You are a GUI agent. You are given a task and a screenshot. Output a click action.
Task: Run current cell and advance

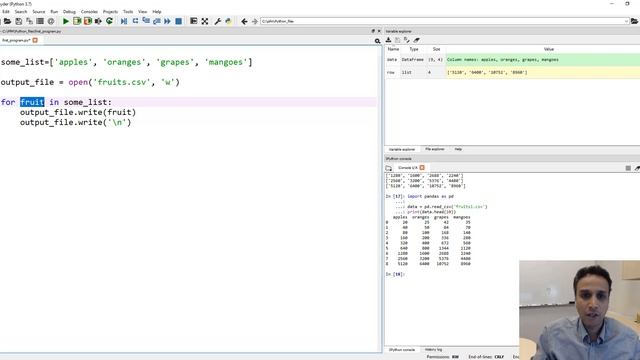(x=87, y=21)
